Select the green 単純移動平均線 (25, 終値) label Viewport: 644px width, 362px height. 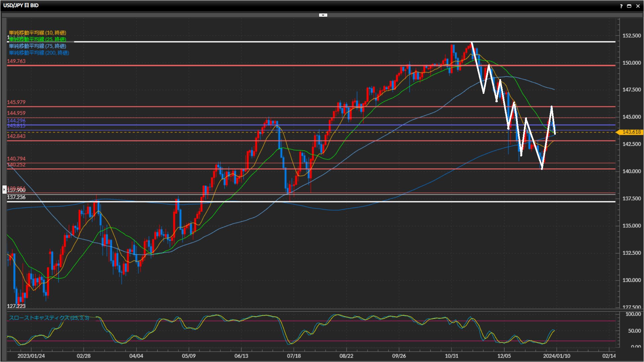click(38, 39)
